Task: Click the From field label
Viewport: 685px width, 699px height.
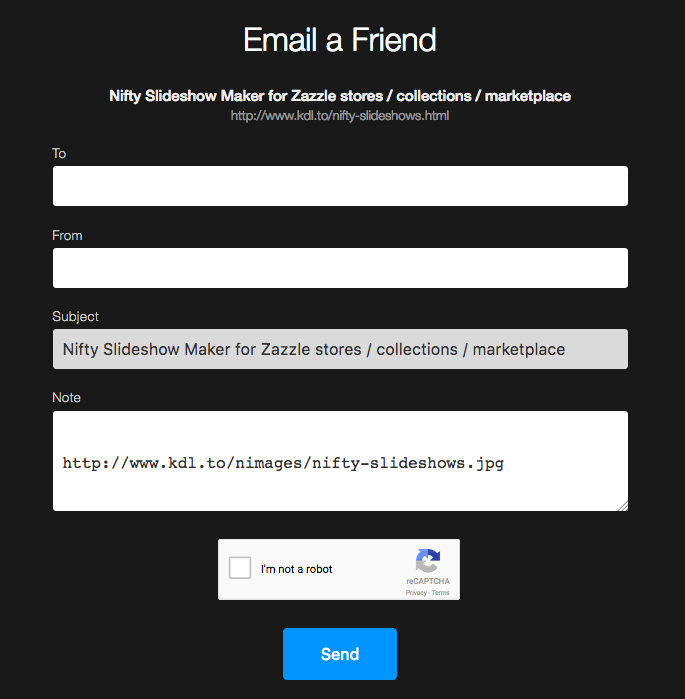Action: [x=67, y=235]
